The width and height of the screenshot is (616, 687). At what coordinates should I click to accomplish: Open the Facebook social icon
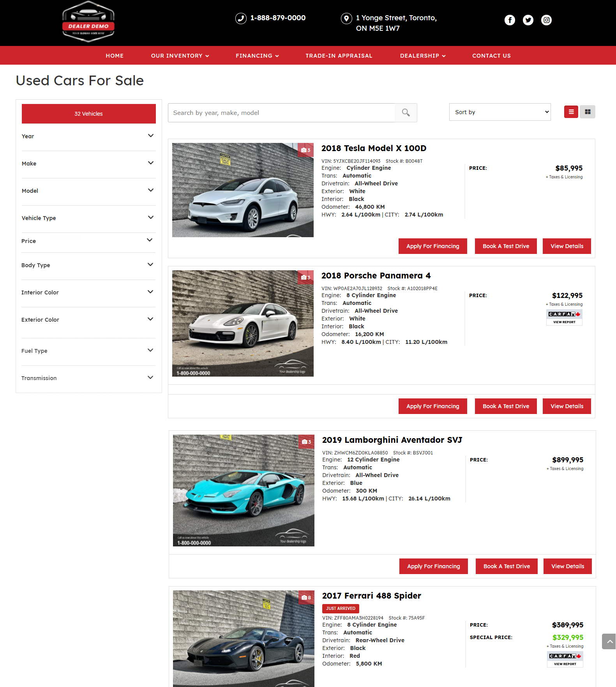(510, 20)
